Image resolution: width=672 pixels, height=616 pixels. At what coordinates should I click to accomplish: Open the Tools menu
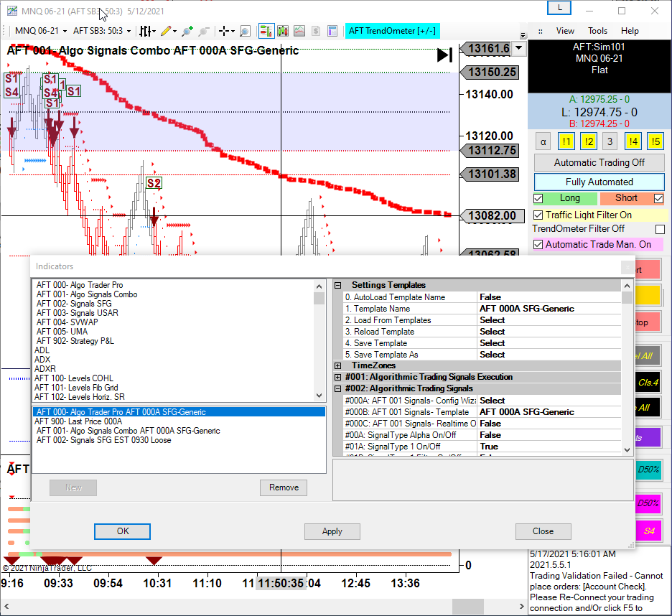point(597,31)
